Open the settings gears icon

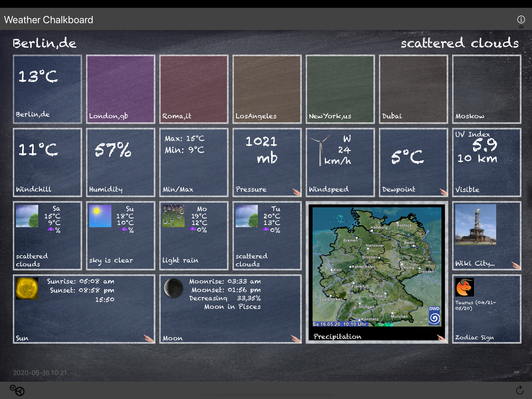click(17, 390)
